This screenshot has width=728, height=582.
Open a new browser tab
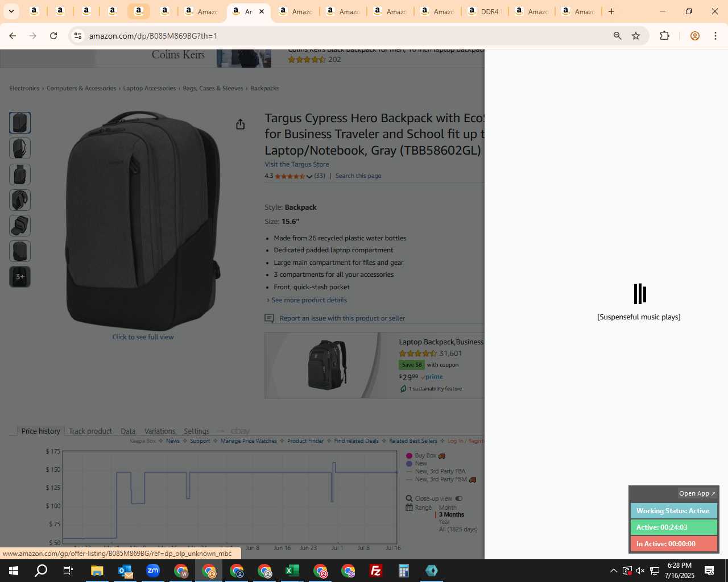point(611,11)
